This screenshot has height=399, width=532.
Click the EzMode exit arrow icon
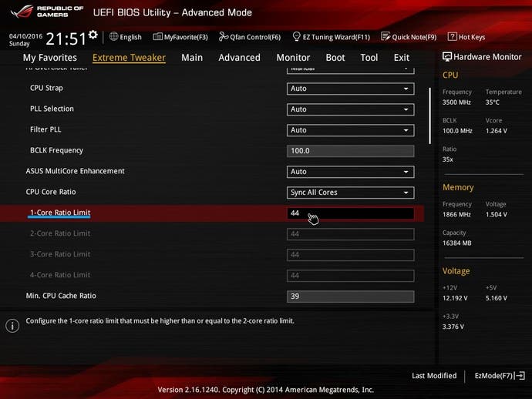520,376
